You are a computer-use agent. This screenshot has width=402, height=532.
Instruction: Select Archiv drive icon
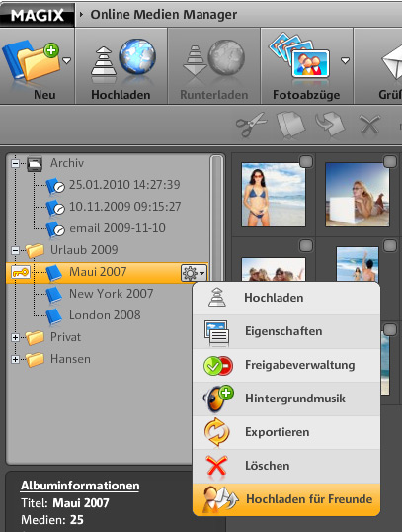point(35,164)
